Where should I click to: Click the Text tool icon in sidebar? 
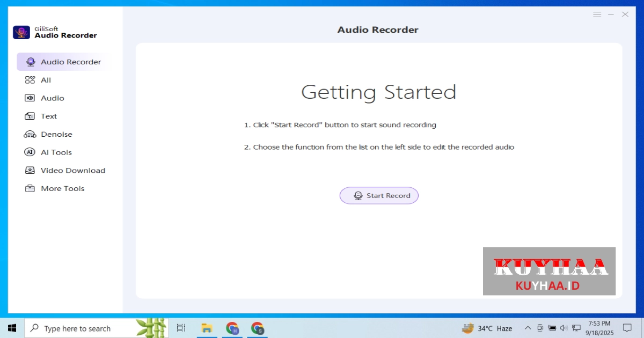[x=30, y=116]
